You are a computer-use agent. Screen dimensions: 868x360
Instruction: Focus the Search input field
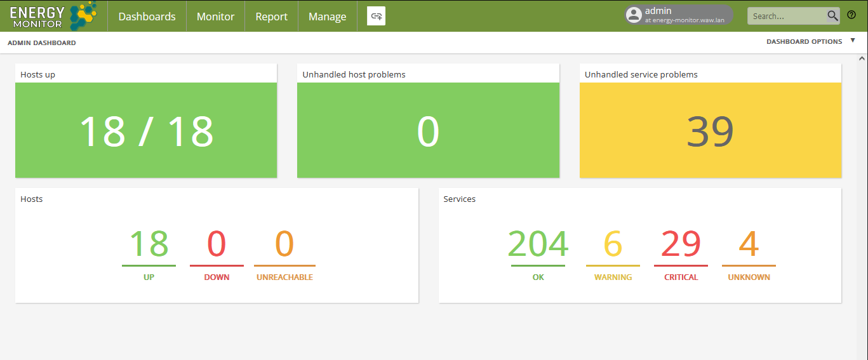point(787,17)
